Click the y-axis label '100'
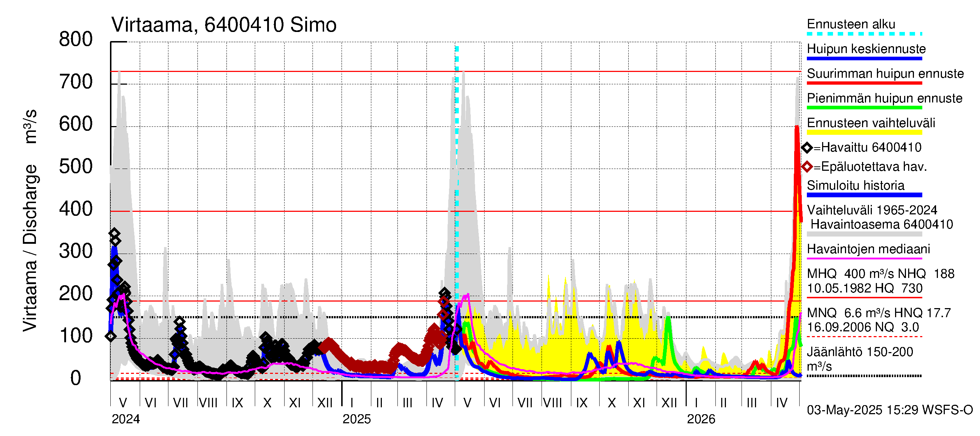The width and height of the screenshot is (980, 436). (x=76, y=336)
